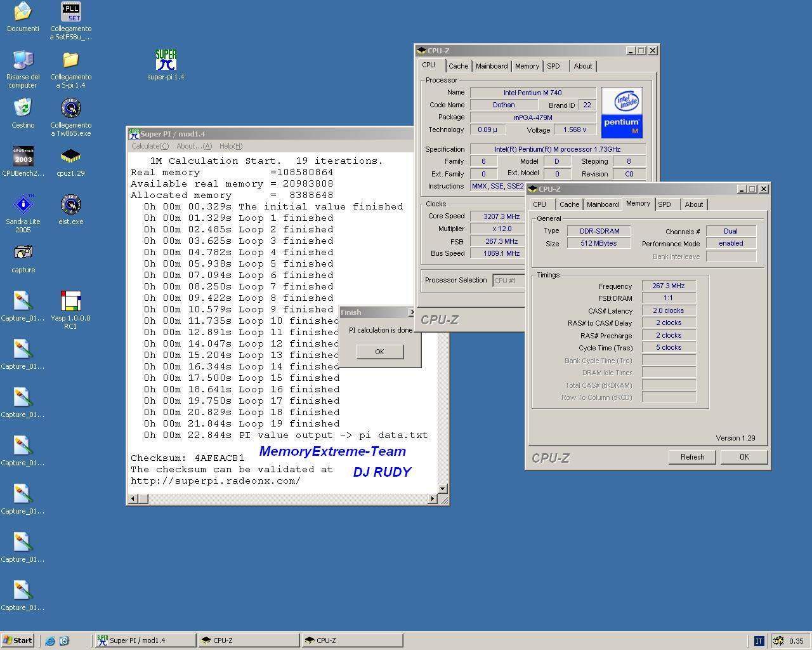Click the CAS# Latency 2.0 clocks value
Image resolution: width=812 pixels, height=650 pixels.
(x=669, y=310)
